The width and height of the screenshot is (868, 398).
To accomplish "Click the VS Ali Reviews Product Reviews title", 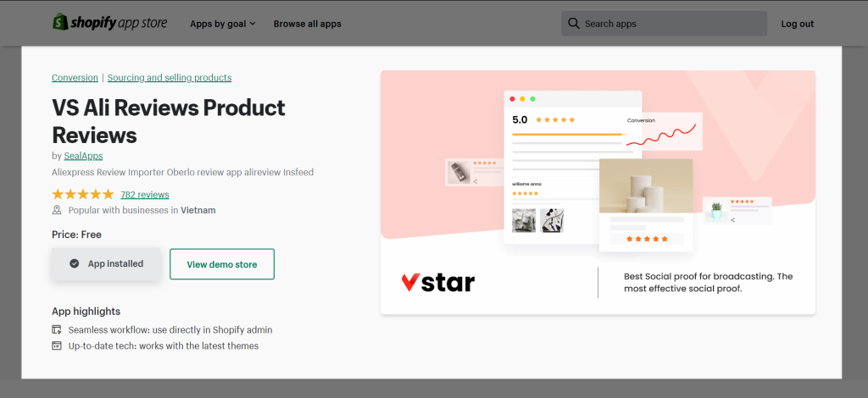I will click(169, 121).
